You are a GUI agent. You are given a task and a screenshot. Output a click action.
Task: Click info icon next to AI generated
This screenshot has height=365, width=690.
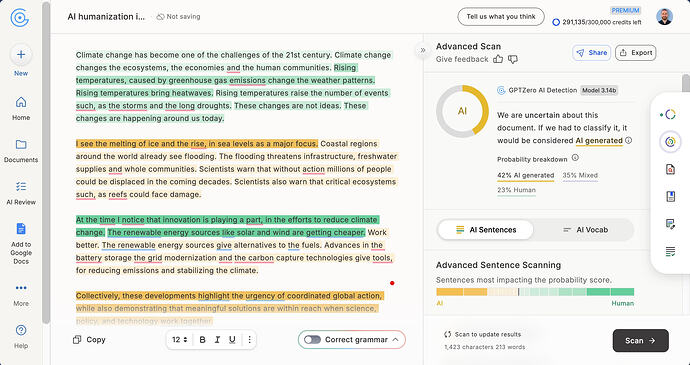pos(629,140)
